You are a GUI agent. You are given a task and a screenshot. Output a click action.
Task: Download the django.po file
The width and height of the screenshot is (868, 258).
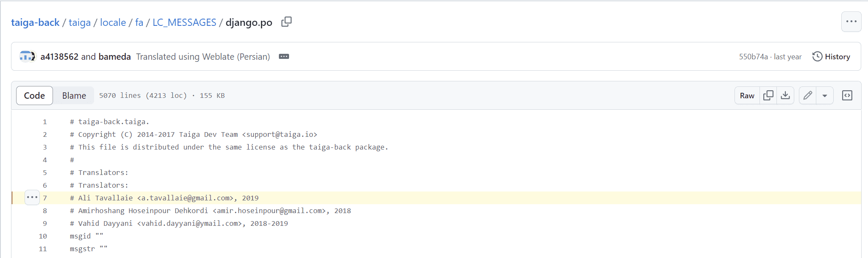[785, 95]
